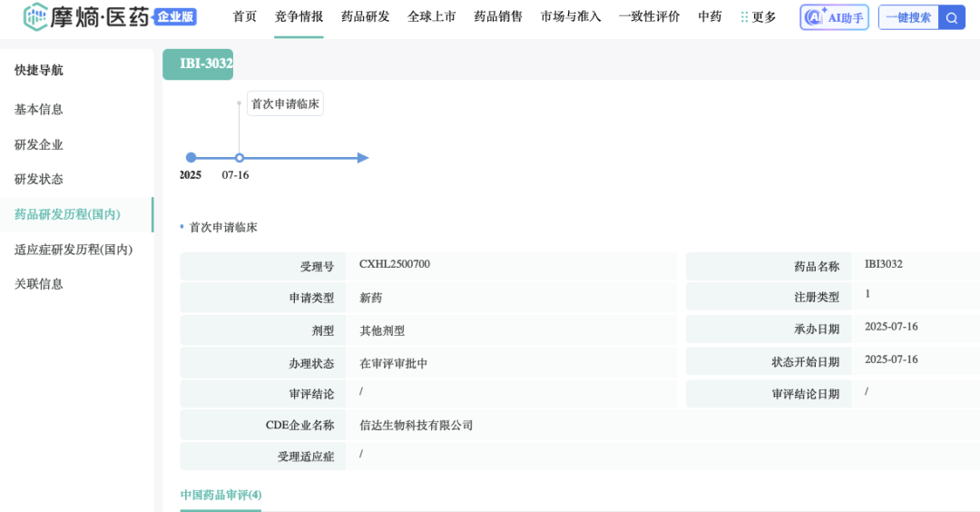Click the 审评结论日期 field label
Image resolution: width=980 pixels, height=512 pixels.
805,395
